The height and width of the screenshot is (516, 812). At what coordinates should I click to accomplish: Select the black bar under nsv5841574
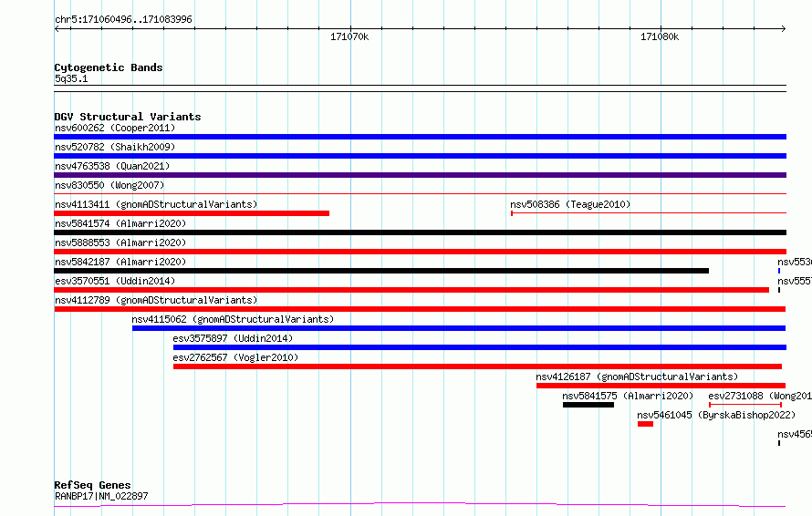click(x=420, y=232)
